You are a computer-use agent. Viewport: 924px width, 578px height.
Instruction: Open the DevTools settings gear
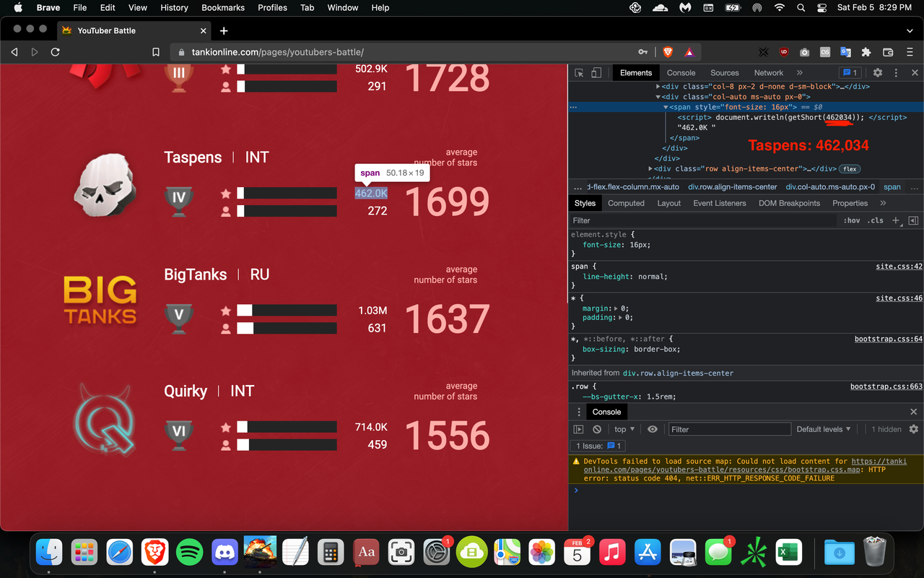tap(878, 73)
